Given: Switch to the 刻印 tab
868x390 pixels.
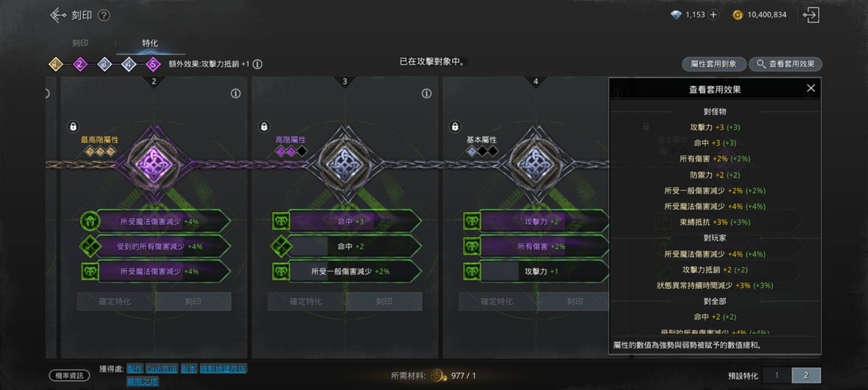Looking at the screenshot, I should (80, 43).
